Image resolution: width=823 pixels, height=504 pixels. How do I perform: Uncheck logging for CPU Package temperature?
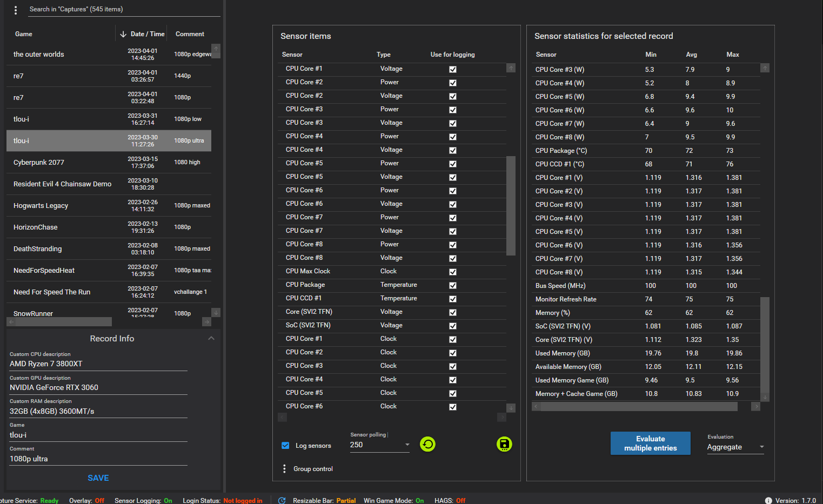pyautogui.click(x=453, y=285)
